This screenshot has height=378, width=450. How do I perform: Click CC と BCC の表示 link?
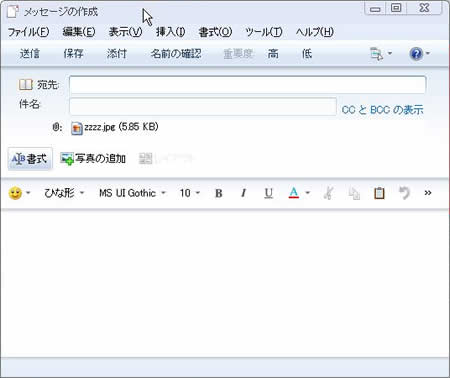[x=383, y=110]
